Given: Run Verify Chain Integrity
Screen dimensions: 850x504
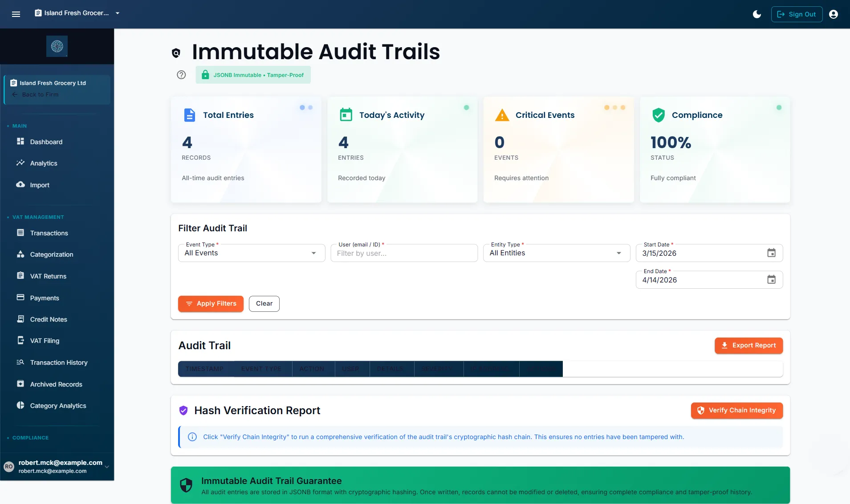Looking at the screenshot, I should [x=736, y=411].
